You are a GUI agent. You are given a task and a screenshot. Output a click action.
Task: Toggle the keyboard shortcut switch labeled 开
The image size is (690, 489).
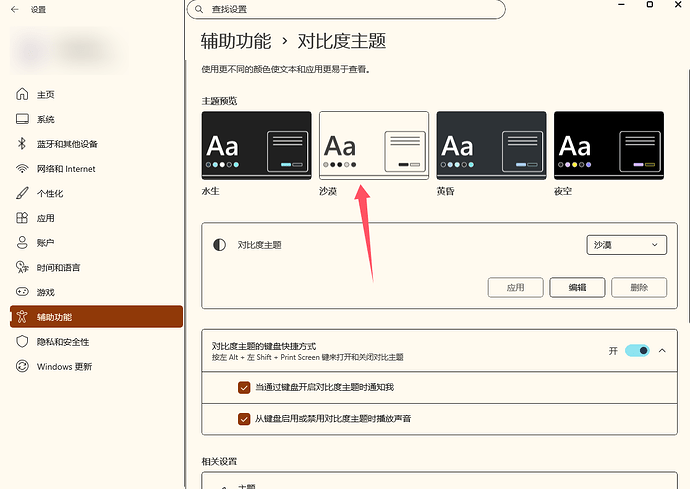click(637, 351)
